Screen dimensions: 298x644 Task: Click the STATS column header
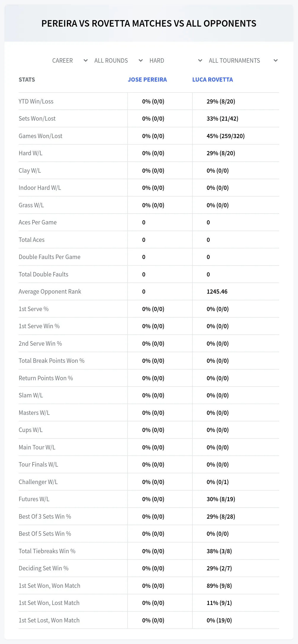(27, 80)
